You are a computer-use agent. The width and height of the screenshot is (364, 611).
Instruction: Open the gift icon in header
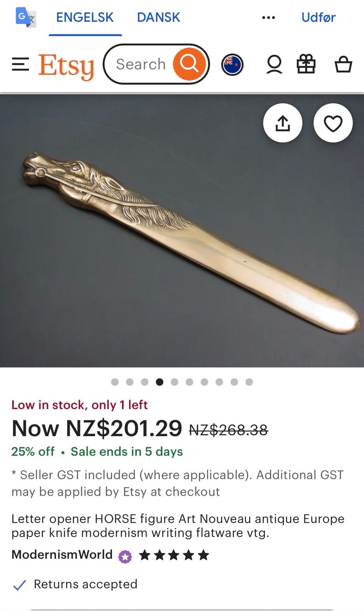pyautogui.click(x=306, y=64)
